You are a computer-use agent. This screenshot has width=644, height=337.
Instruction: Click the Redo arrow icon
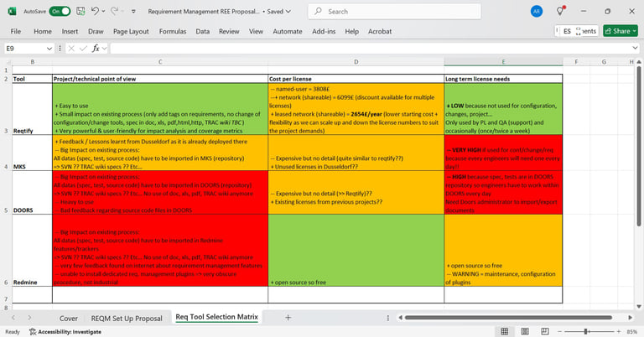(x=115, y=11)
